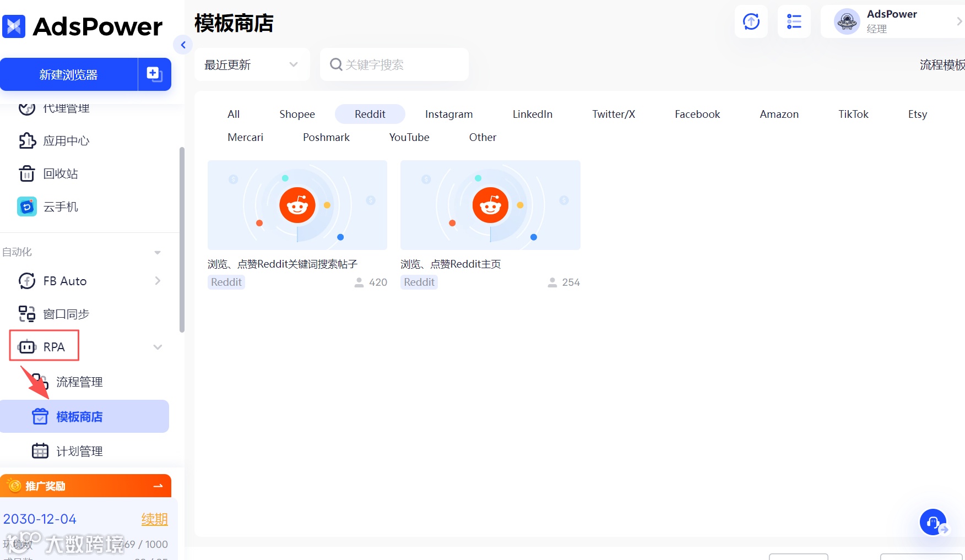The height and width of the screenshot is (560, 965).
Task: Click the 浏览、点赞Reddit主页 title
Action: click(x=451, y=264)
